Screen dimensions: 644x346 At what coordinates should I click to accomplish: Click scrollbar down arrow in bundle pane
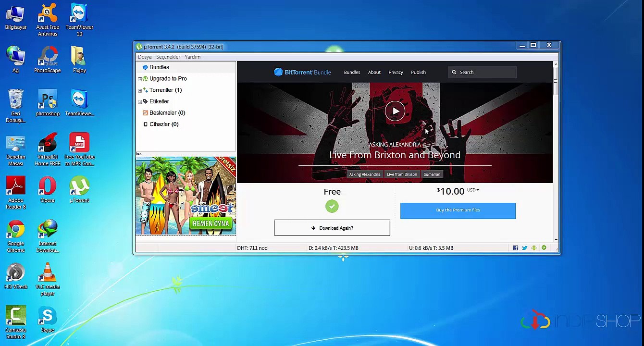click(556, 239)
